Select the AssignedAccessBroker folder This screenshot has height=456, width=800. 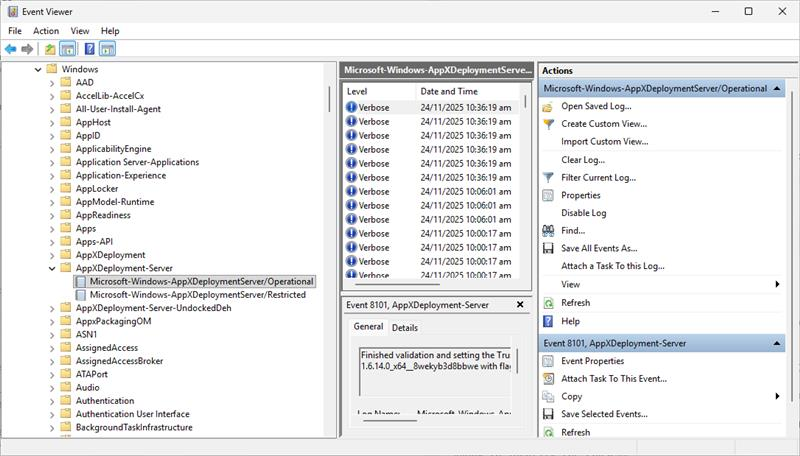point(119,361)
